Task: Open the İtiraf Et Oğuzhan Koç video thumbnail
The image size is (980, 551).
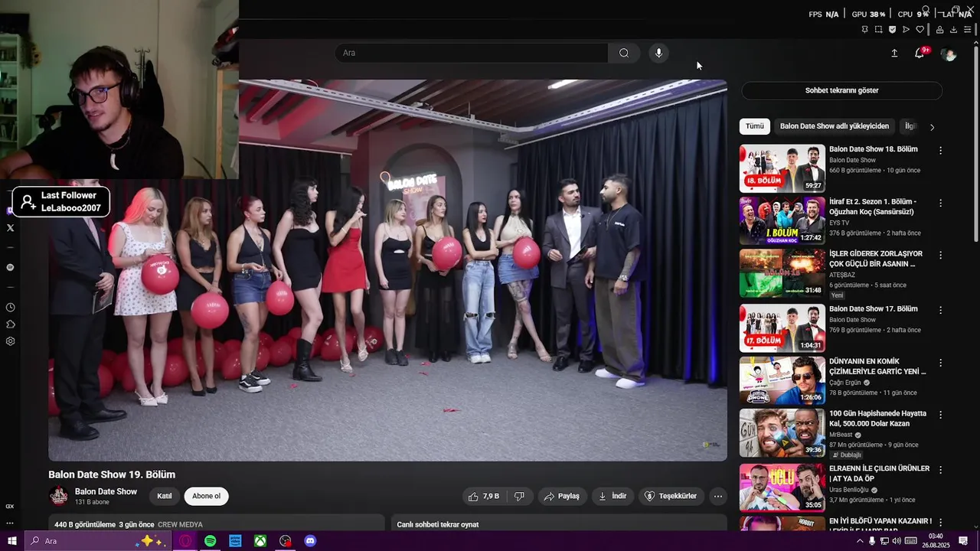Action: point(782,220)
